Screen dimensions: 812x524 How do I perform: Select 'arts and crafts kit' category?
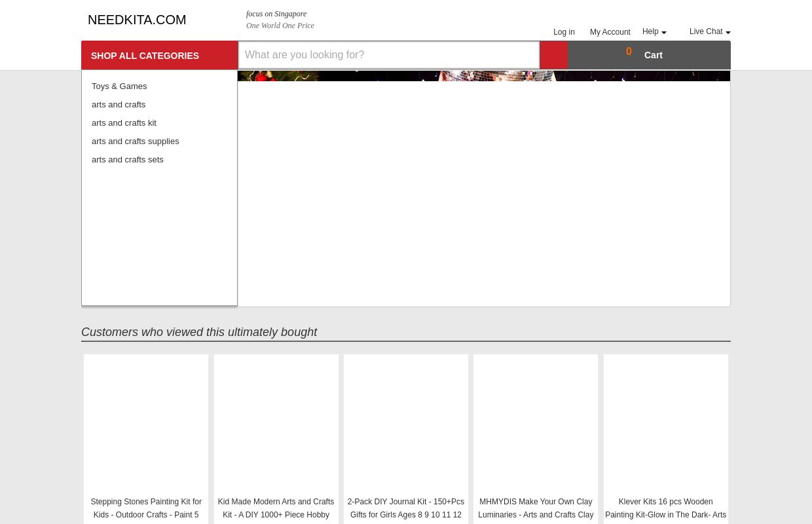pos(124,122)
